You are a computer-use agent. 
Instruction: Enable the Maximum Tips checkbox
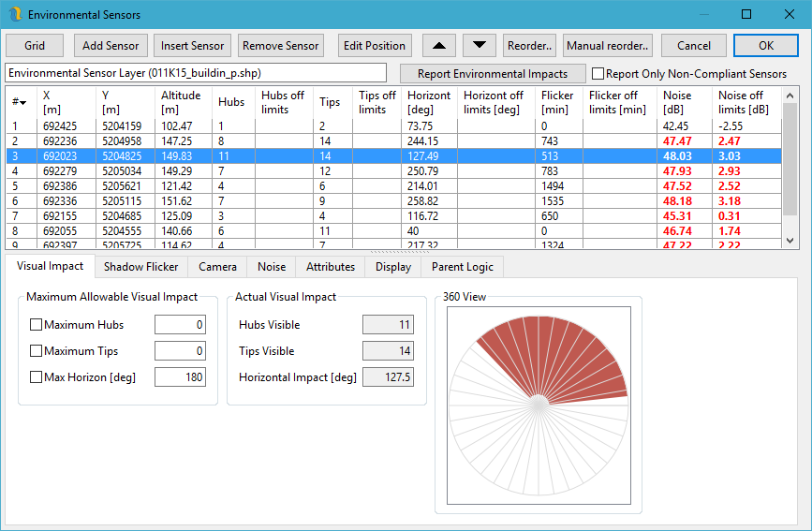(x=37, y=351)
